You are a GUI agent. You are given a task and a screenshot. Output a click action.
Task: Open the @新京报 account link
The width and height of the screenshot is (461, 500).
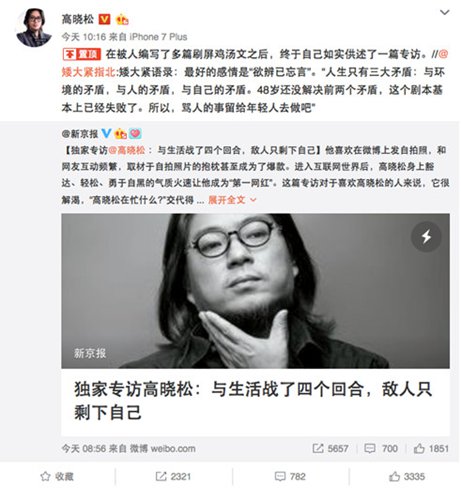coord(80,134)
